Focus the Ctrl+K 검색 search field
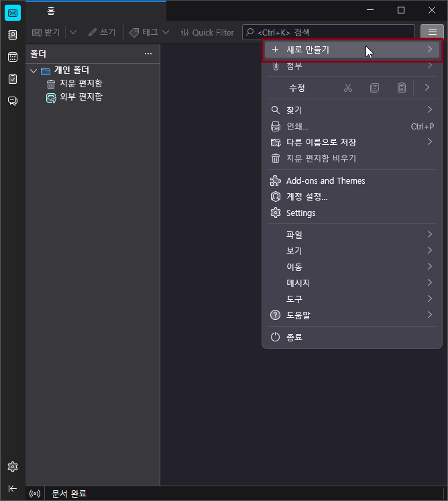 click(x=329, y=32)
